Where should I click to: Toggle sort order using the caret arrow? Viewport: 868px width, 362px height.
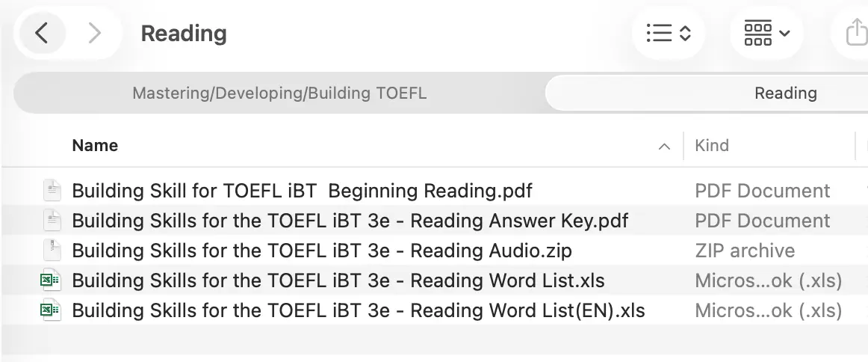click(x=664, y=147)
